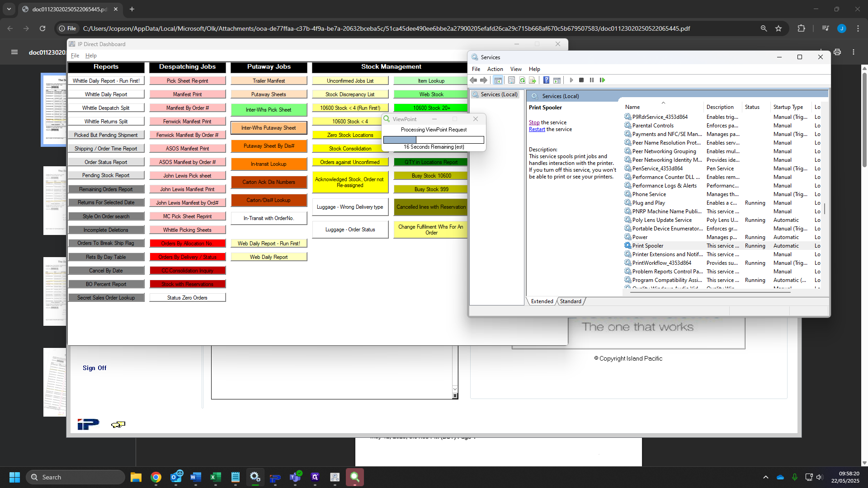Toggle Show/Hide Action Pane icon in Services
This screenshot has height=488, width=868.
click(557, 80)
